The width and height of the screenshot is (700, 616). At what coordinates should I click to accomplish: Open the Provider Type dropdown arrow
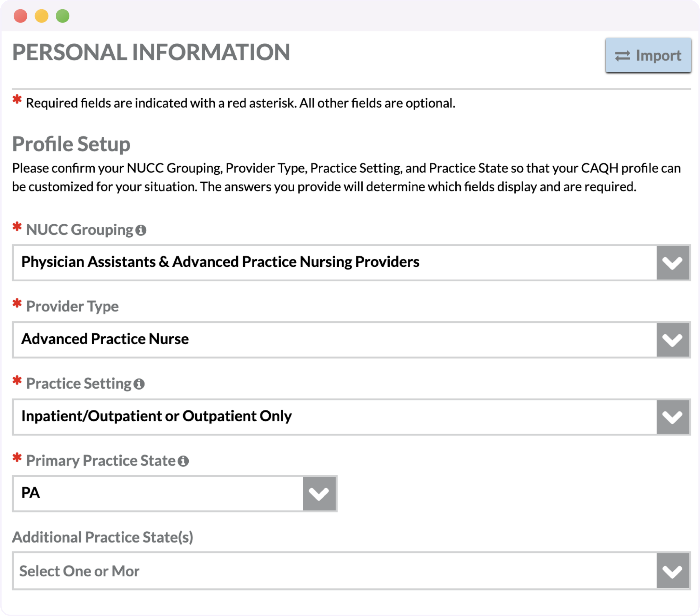tap(673, 340)
